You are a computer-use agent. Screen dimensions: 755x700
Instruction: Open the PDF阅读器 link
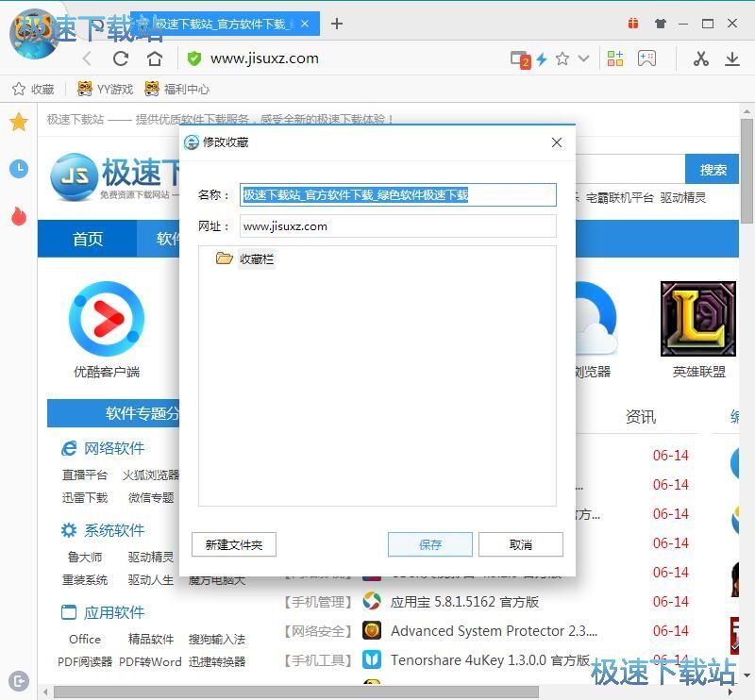point(85,662)
